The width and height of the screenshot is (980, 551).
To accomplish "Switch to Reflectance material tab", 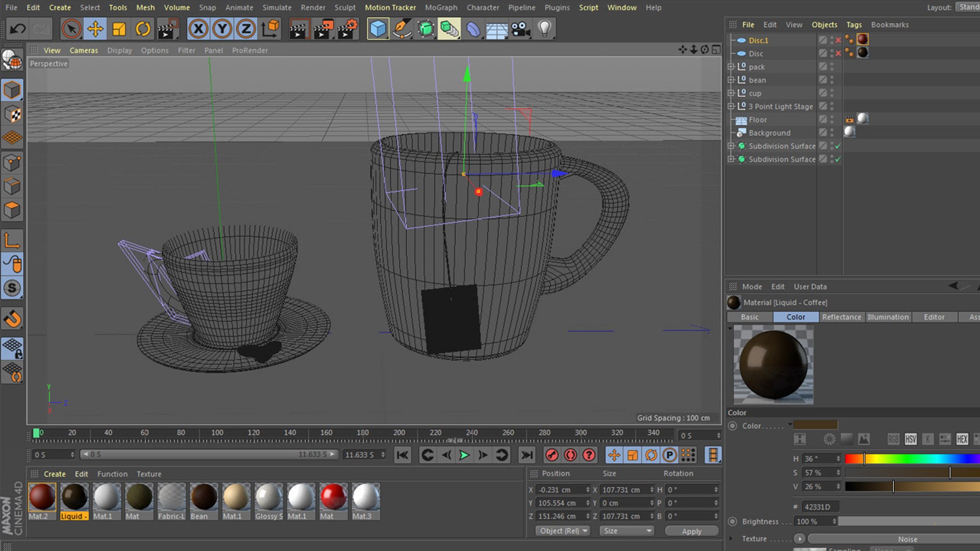I will [x=841, y=317].
